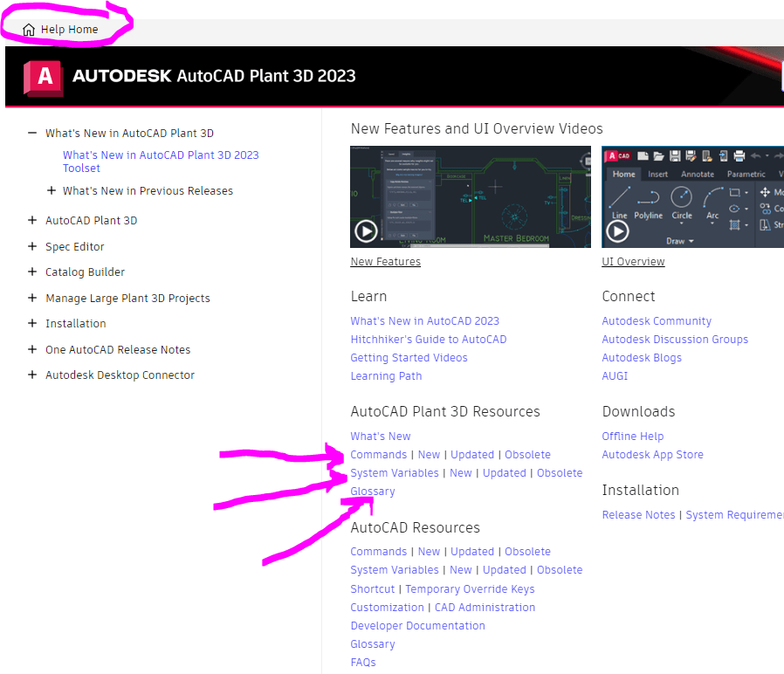Open Commands under AutoCAD Resources
Screen dimensions: 784x674
[379, 552]
